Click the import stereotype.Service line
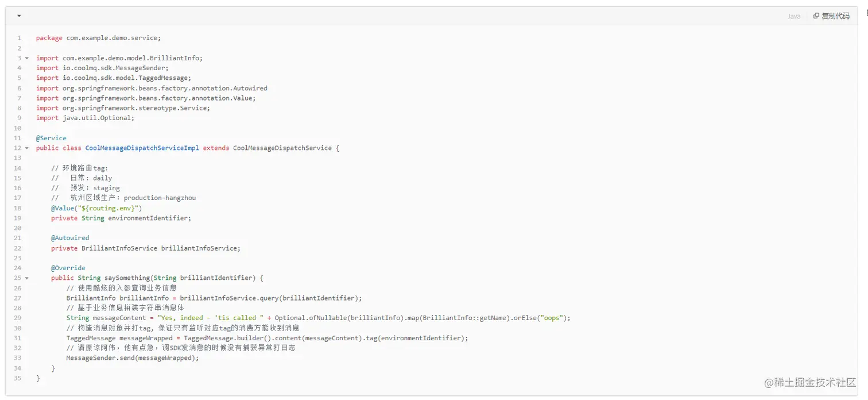This screenshot has width=868, height=400. (x=123, y=108)
